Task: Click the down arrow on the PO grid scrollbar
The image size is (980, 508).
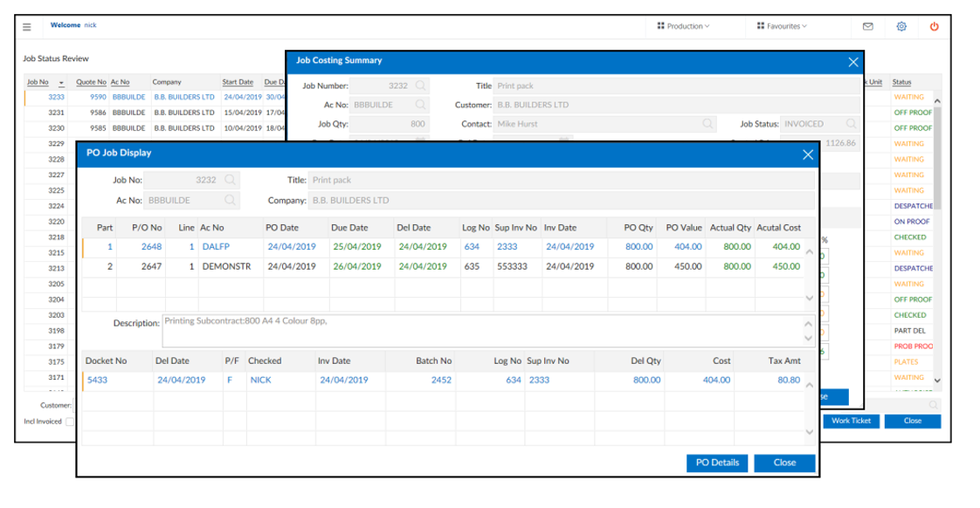Action: (811, 297)
